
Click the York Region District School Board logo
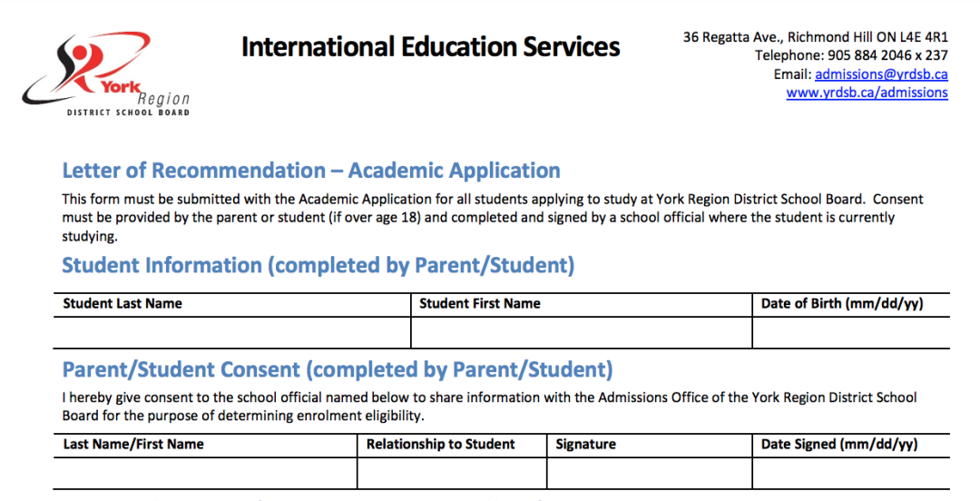(x=106, y=74)
